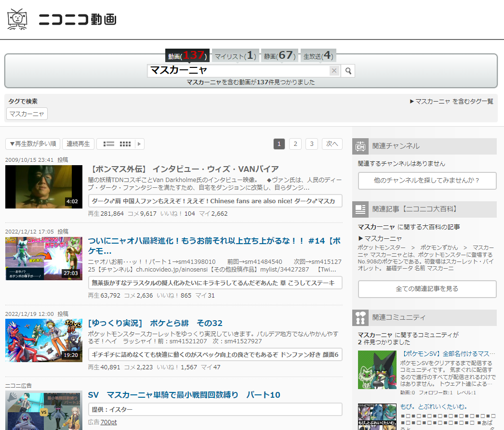Open the もび。とぶれいくたいむ community thumbnail

377,417
